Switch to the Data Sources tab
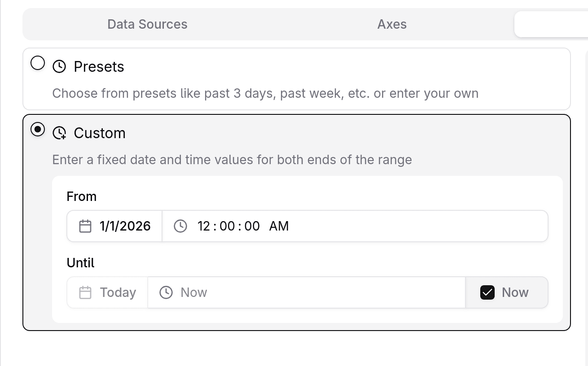This screenshot has height=366, width=588. [147, 24]
